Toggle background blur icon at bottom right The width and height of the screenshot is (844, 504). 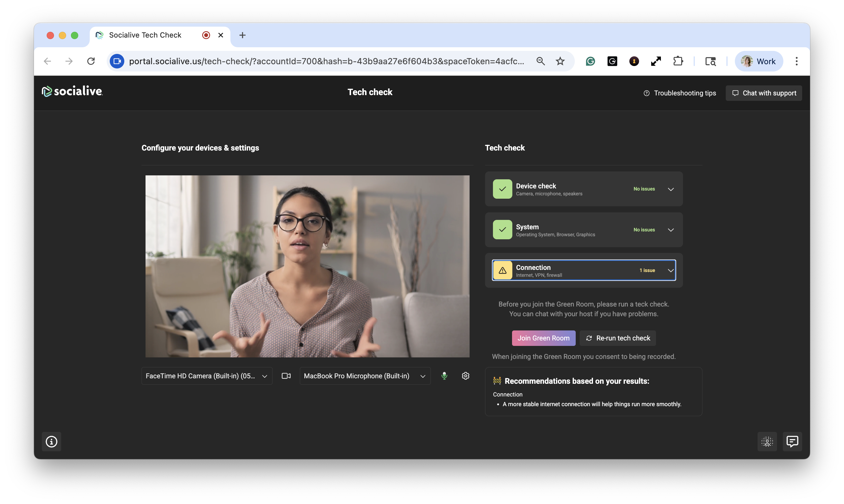coord(767,442)
